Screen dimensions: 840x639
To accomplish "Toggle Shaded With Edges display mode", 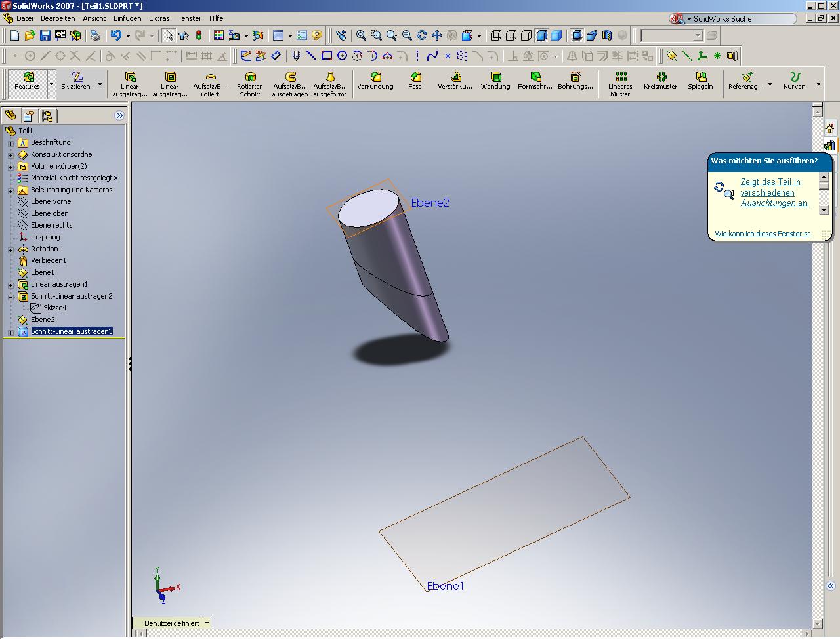I will tap(541, 35).
